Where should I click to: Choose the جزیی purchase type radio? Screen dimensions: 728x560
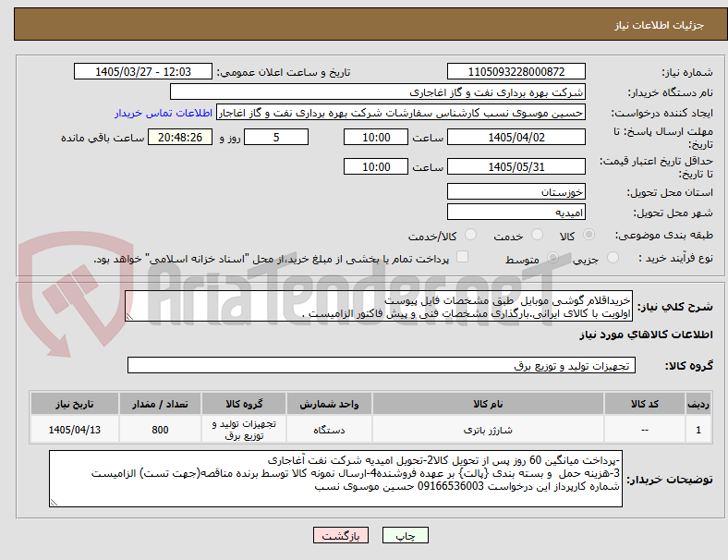tap(613, 257)
